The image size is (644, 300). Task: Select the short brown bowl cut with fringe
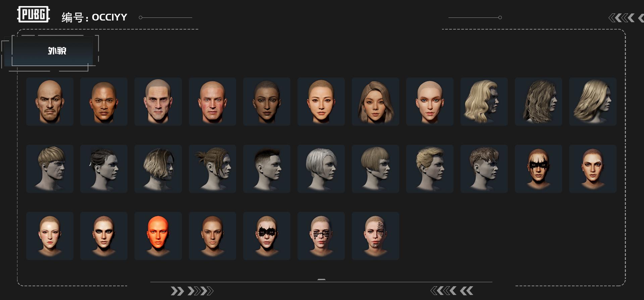[50, 169]
